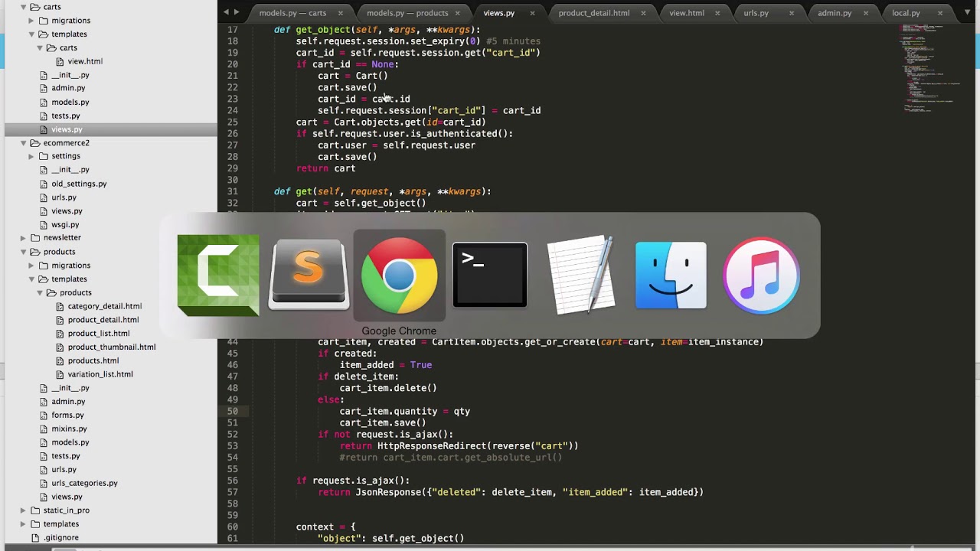The image size is (980, 551).
Task: Click the right tab-scroll arrow
Action: pyautogui.click(x=237, y=12)
